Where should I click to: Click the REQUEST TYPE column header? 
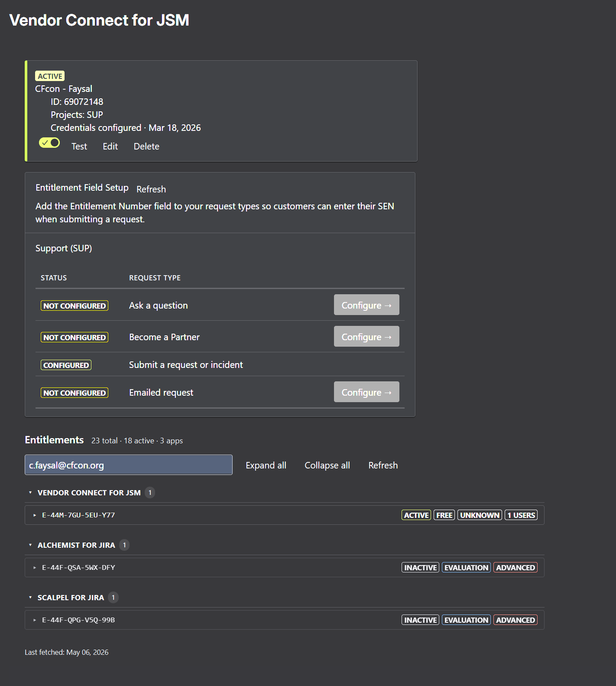click(x=155, y=278)
